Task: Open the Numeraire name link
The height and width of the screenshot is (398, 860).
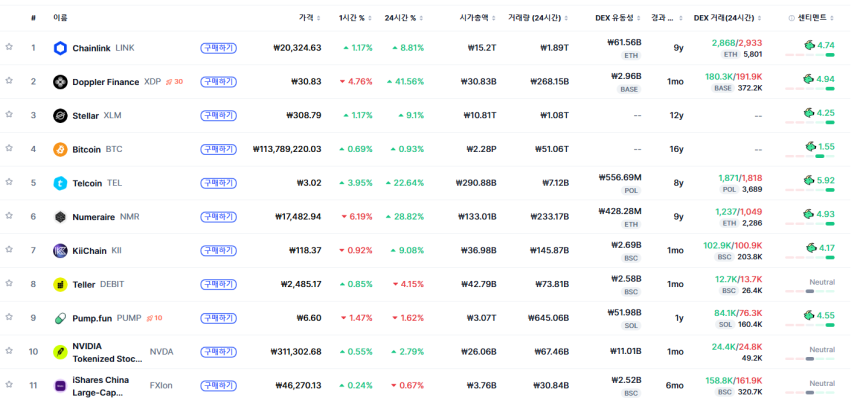Action: pos(94,217)
